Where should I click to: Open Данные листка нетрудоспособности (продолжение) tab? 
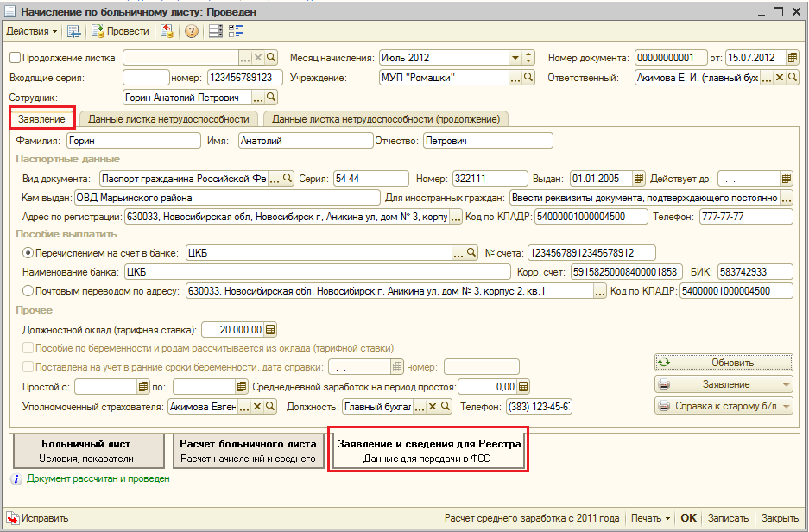coord(385,119)
